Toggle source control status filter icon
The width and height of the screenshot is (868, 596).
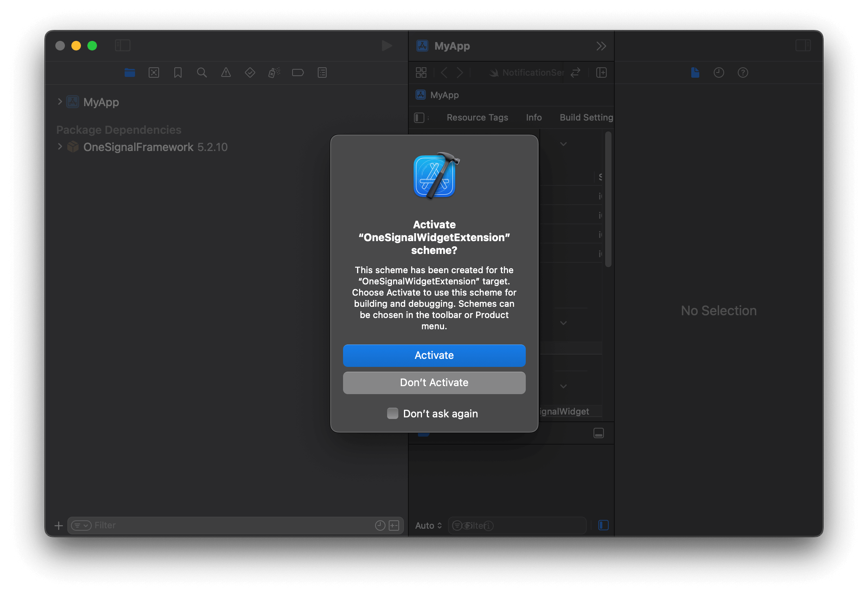click(394, 526)
